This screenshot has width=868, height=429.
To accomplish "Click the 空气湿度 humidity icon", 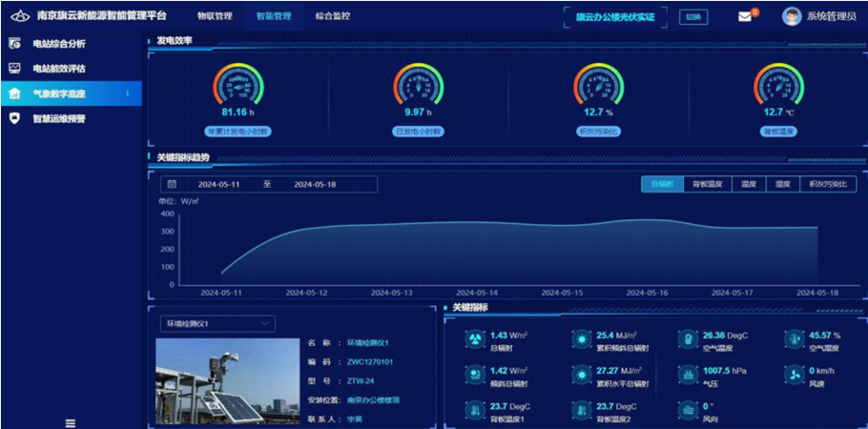I will [x=794, y=339].
